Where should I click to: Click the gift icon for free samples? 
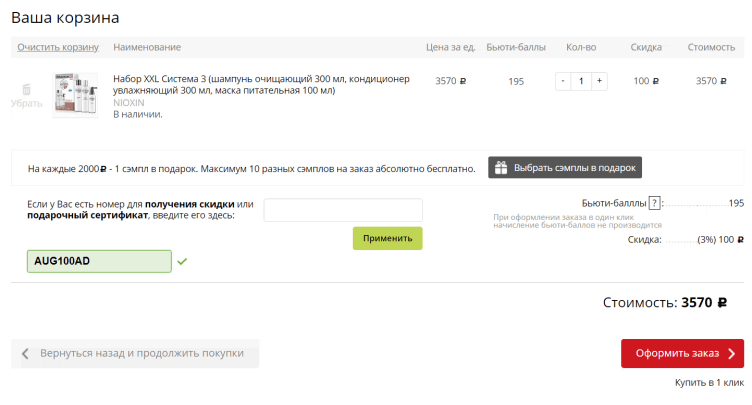[x=501, y=168]
